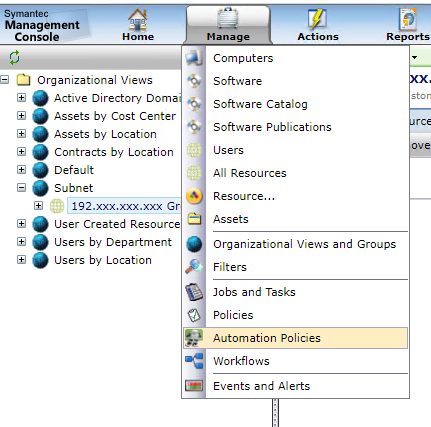Click the folder icon beside Assets

click(194, 219)
